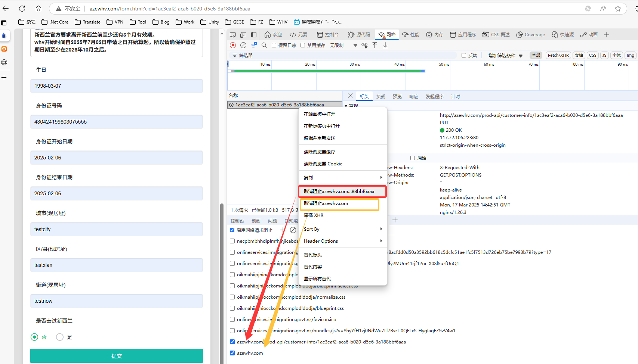
Task: Enable the 保留日志 checkbox
Action: 274,45
